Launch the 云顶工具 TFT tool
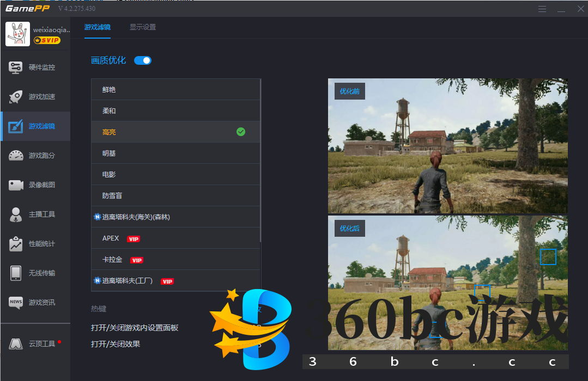This screenshot has height=381, width=588. point(35,343)
